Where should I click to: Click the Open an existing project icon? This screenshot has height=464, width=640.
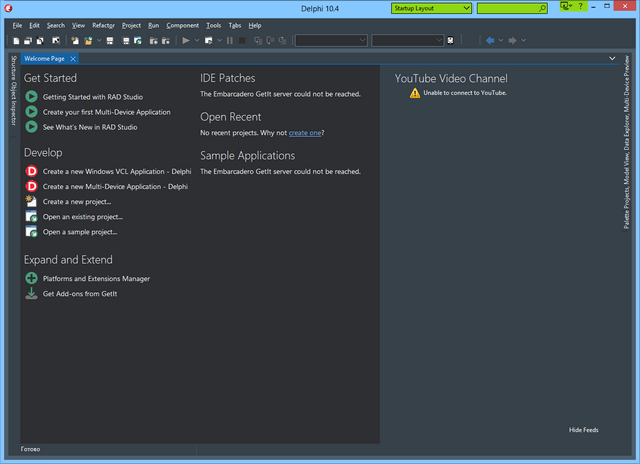(x=32, y=216)
